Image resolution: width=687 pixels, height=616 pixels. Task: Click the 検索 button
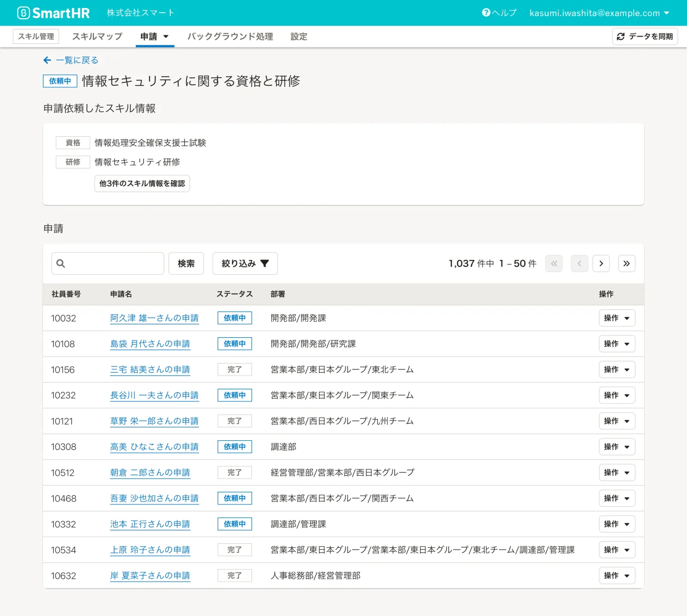(x=186, y=264)
